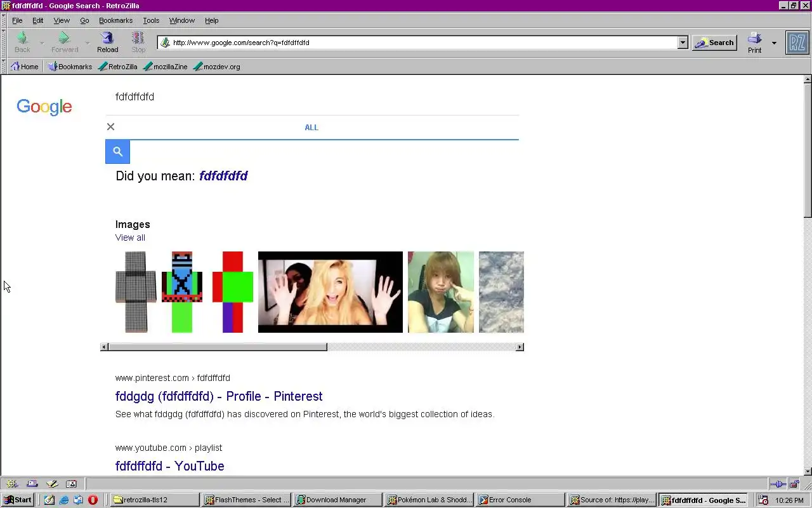This screenshot has height=508, width=812.
Task: Expand the URL bar history dropdown
Action: tap(683, 43)
